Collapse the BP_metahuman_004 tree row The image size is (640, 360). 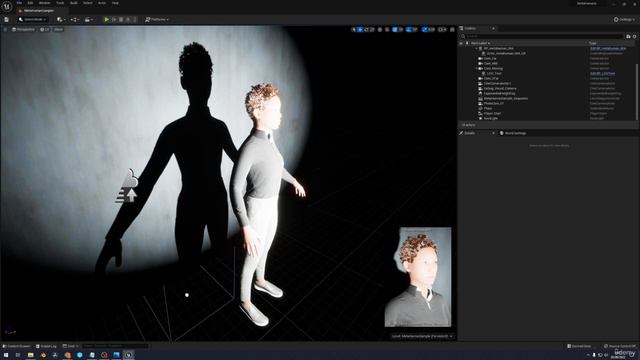476,49
